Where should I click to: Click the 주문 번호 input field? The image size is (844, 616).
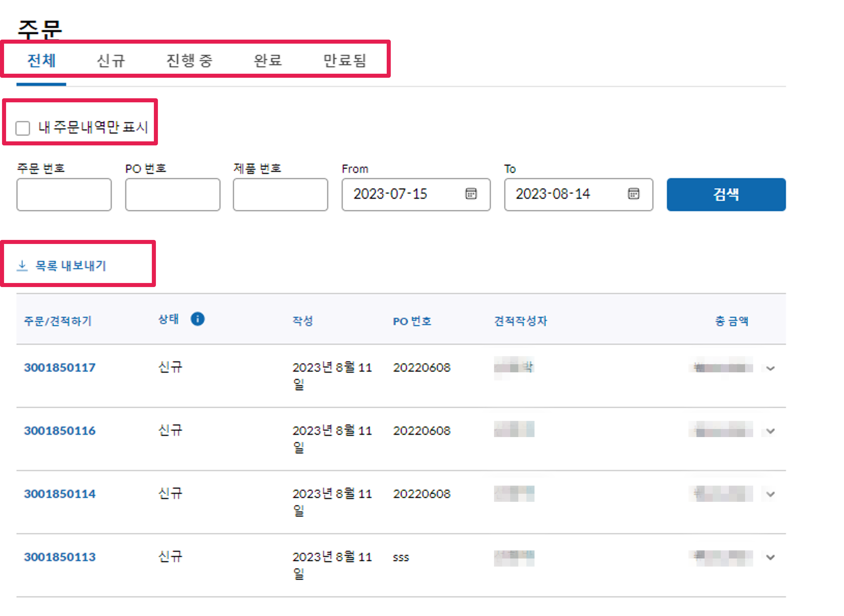64,195
